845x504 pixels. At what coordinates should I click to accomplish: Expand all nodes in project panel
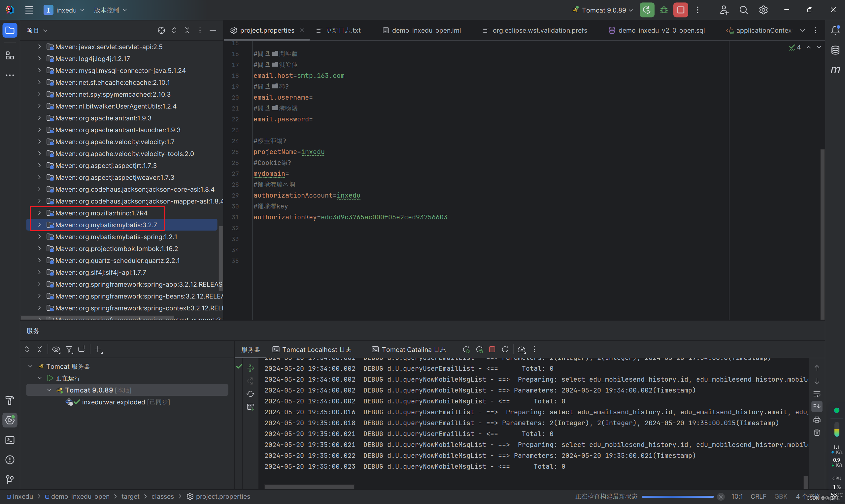174,31
